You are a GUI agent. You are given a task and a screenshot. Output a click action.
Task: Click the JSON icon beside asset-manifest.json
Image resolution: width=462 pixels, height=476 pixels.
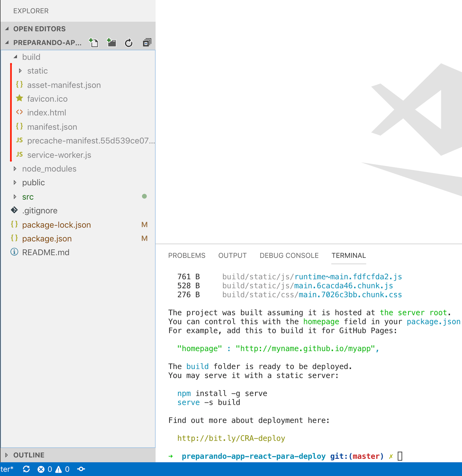(19, 85)
